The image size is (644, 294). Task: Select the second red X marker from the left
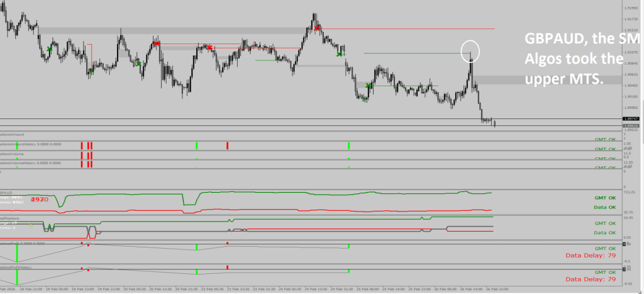tap(209, 47)
